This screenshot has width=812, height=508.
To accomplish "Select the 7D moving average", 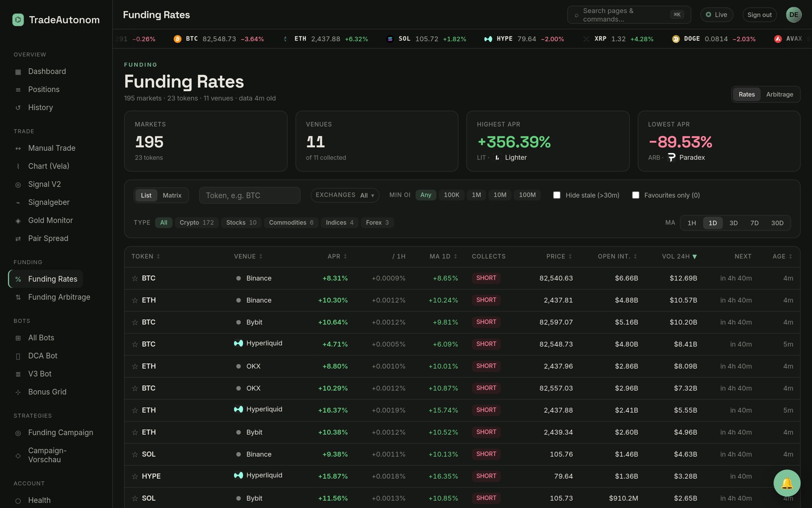I will point(754,223).
